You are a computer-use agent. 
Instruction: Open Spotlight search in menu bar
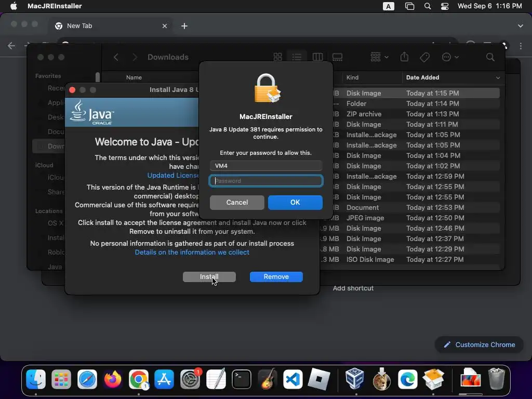[x=428, y=6]
